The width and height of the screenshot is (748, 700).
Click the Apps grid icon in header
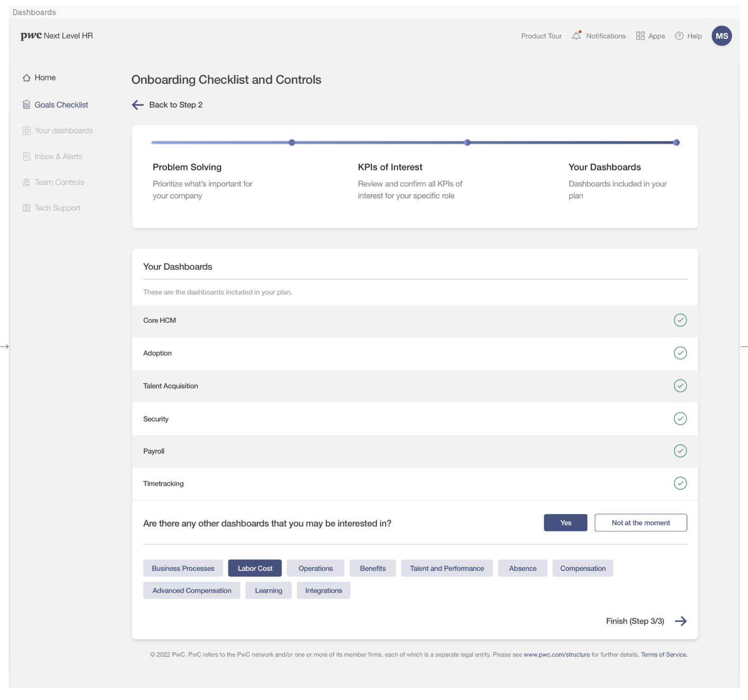(x=640, y=36)
